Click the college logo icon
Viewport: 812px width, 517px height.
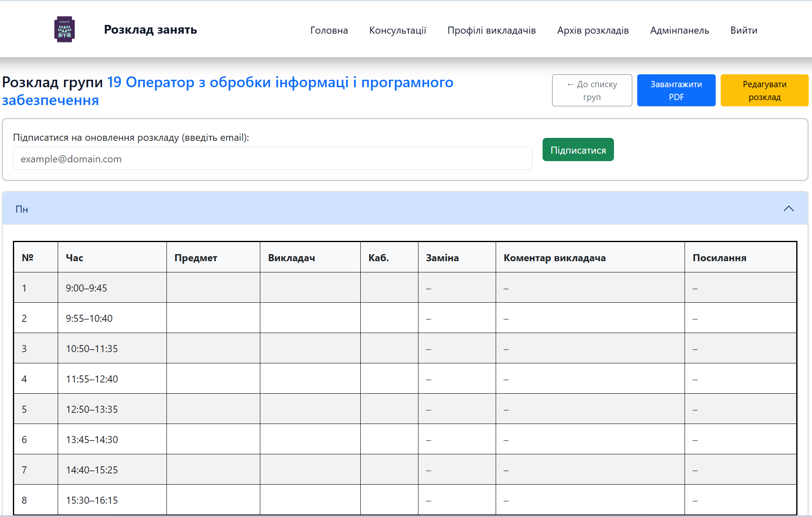click(x=64, y=29)
